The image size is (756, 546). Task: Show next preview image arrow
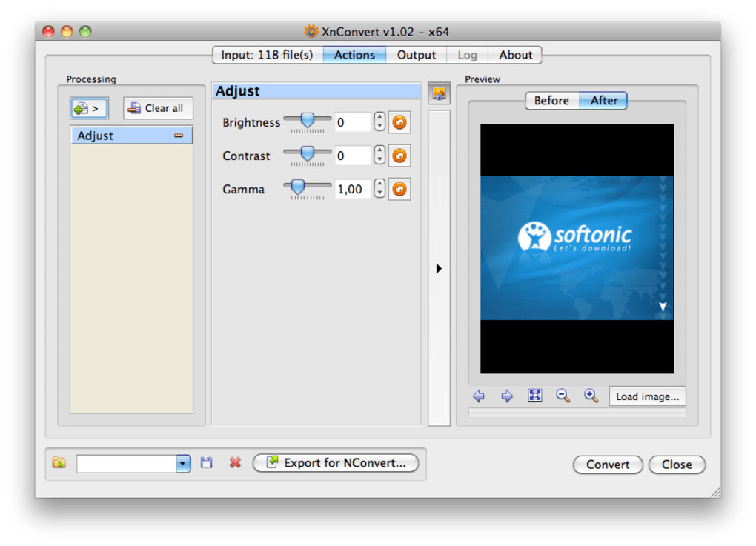point(507,396)
